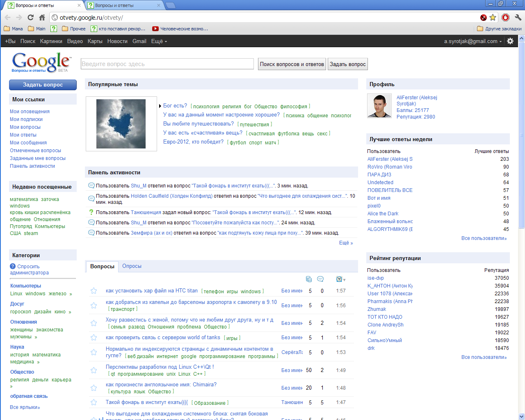Open Евро-2012, кто победит? topic

coord(194,142)
